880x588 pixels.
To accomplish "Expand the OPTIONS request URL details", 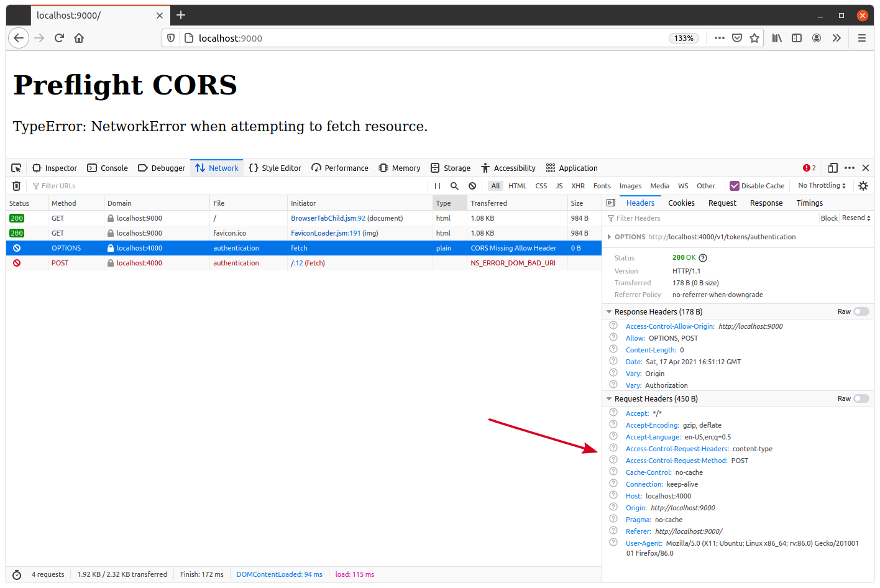I will (609, 237).
